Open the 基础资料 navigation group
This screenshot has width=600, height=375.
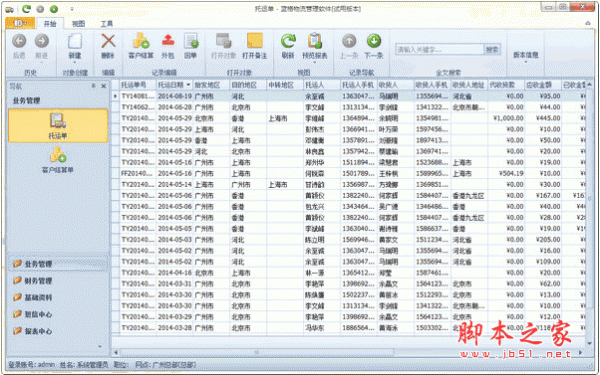(x=57, y=297)
